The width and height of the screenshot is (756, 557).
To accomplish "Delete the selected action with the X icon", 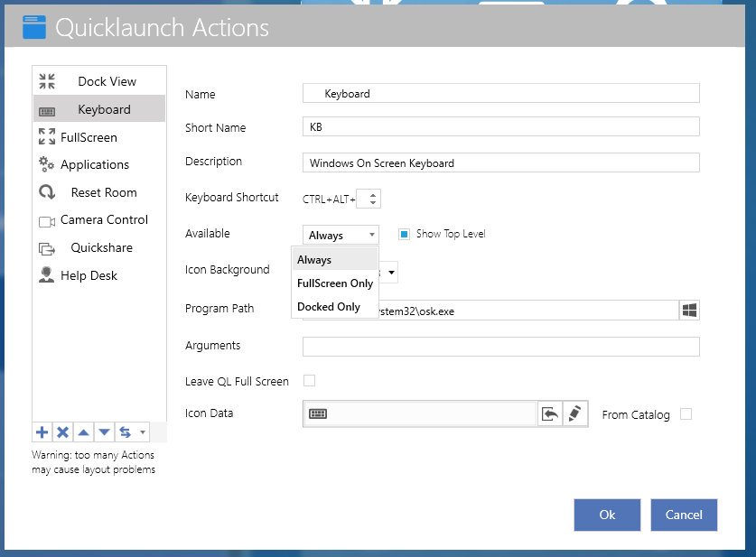I will (62, 432).
